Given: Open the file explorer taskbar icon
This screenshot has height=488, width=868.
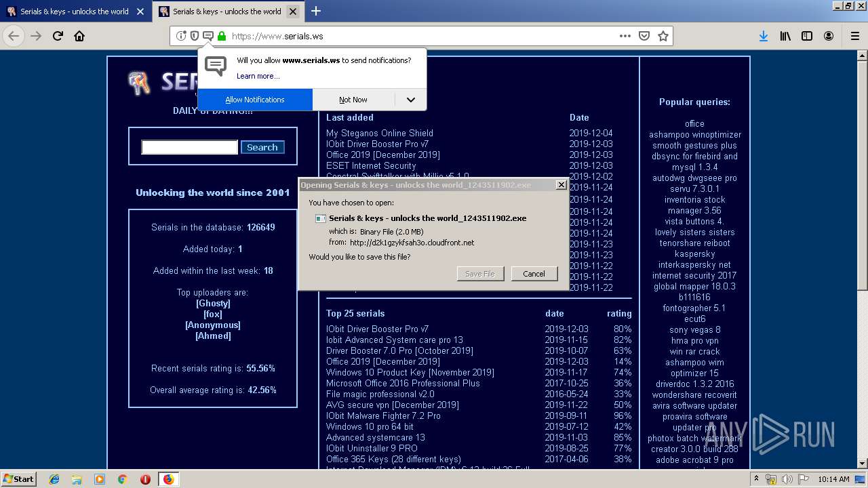Looking at the screenshot, I should click(77, 479).
